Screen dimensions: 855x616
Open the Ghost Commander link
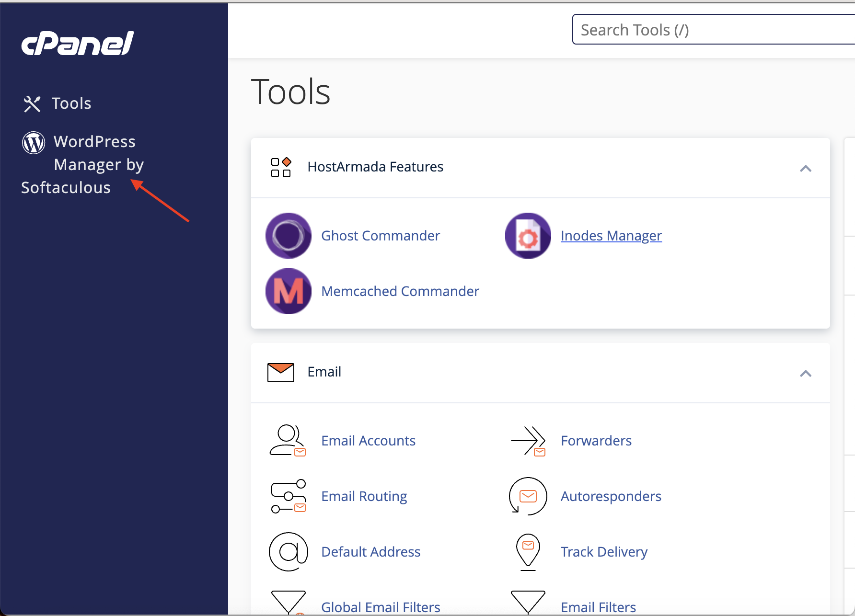[381, 236]
